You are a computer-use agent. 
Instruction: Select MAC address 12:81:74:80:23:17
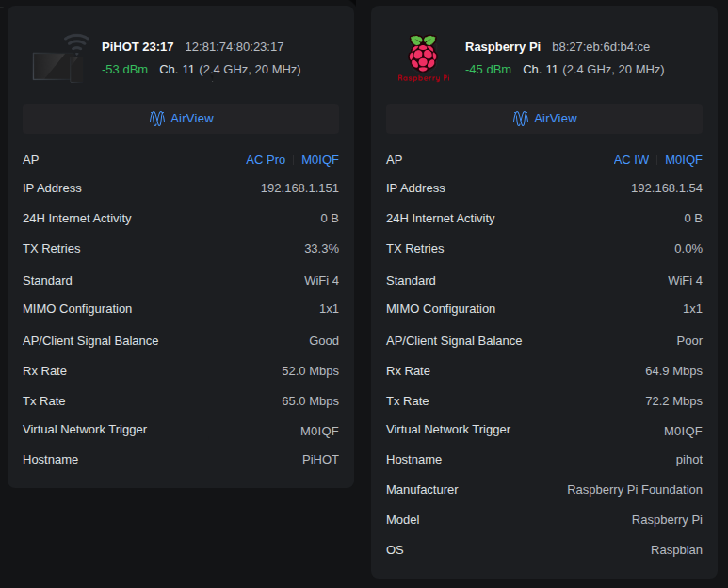pyautogui.click(x=235, y=46)
